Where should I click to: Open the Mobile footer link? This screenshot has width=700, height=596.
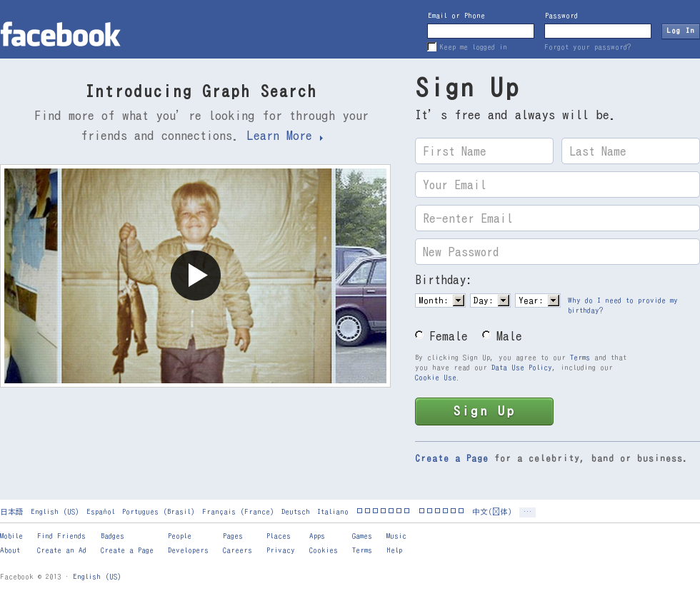pos(11,536)
